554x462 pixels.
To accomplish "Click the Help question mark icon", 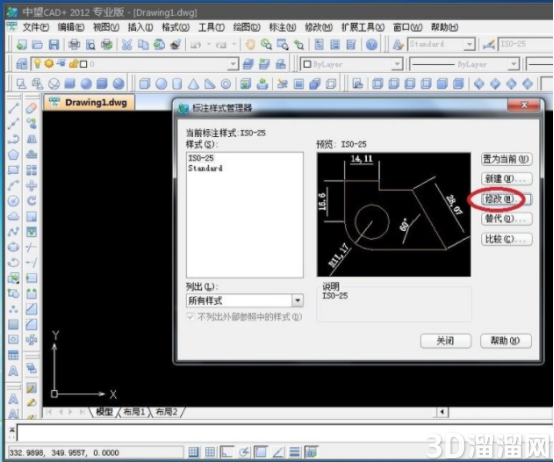I will pos(371,45).
